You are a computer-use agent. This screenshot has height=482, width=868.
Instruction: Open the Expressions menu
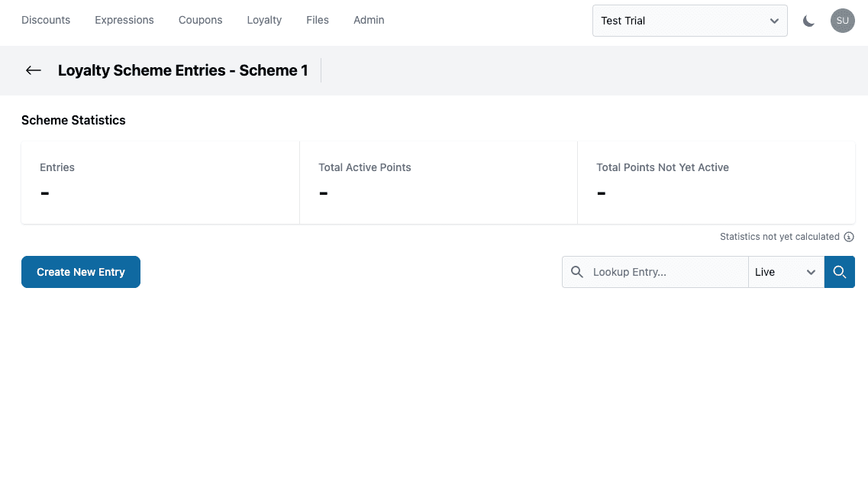click(x=124, y=20)
